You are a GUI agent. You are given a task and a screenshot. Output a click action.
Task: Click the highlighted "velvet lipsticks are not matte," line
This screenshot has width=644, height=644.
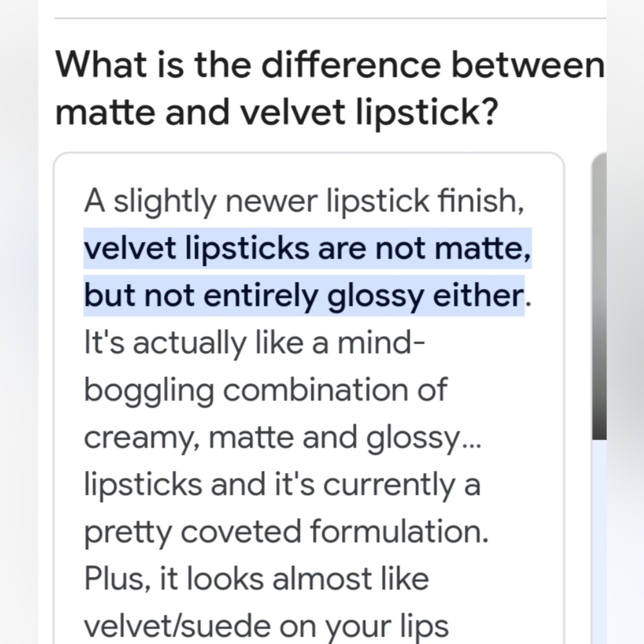308,249
